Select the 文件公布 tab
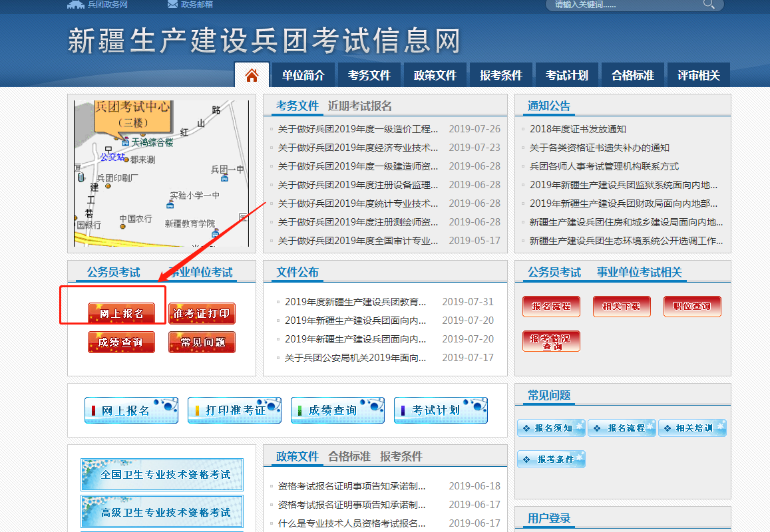The image size is (770, 532). point(297,273)
